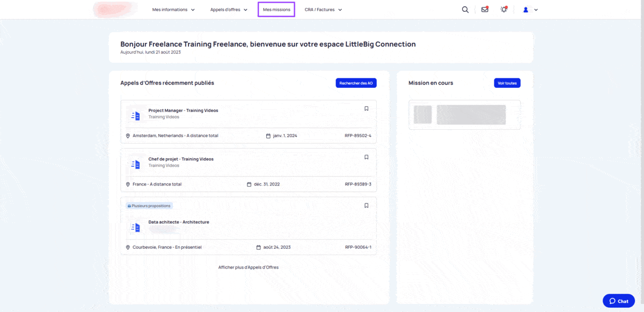Click the Plusieurs propositions badge
Screen dimensions: 644x312
coord(149,205)
